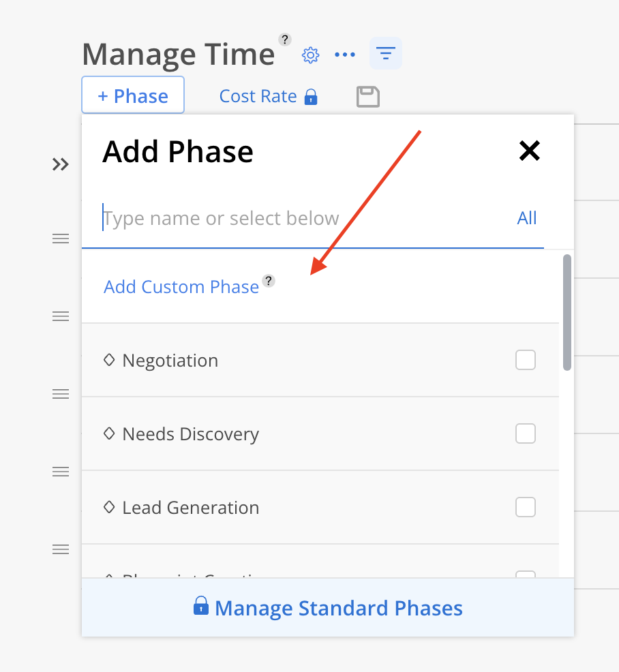This screenshot has width=619, height=672.
Task: Check the Negotiation phase checkbox
Action: [x=526, y=360]
